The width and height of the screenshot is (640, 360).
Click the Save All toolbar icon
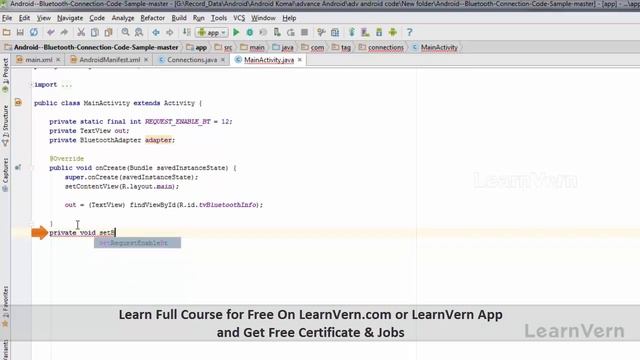20,32
